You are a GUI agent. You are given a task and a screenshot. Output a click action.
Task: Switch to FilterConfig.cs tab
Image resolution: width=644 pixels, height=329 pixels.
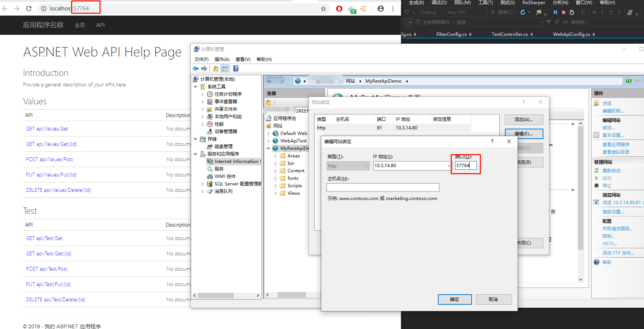[451, 34]
